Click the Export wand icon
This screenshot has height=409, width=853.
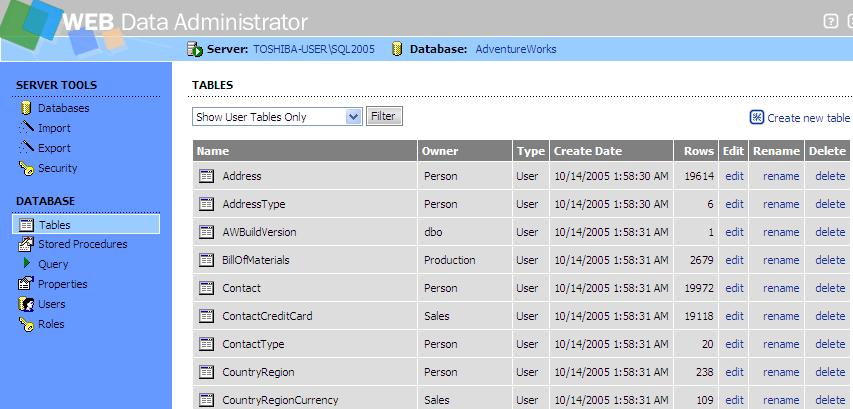(x=26, y=147)
